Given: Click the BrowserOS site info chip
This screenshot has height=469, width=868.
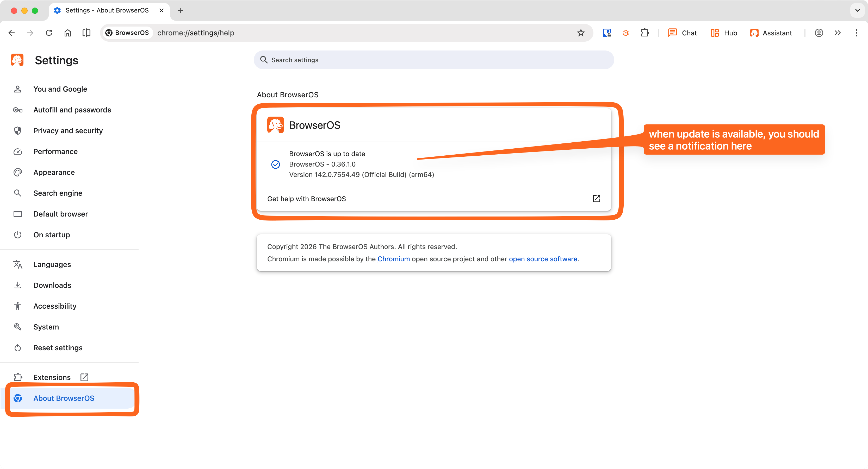Looking at the screenshot, I should coord(127,33).
